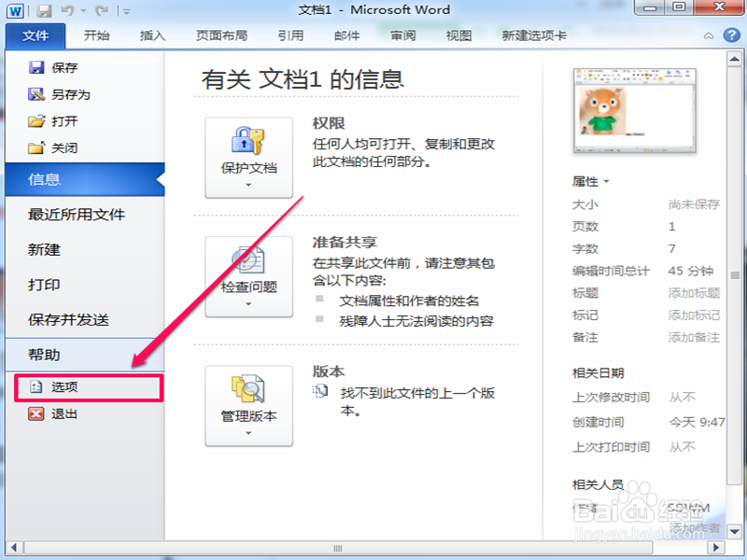The width and height of the screenshot is (747, 560).
Task: Click the 今天 9:47 creation time
Action: click(x=697, y=422)
